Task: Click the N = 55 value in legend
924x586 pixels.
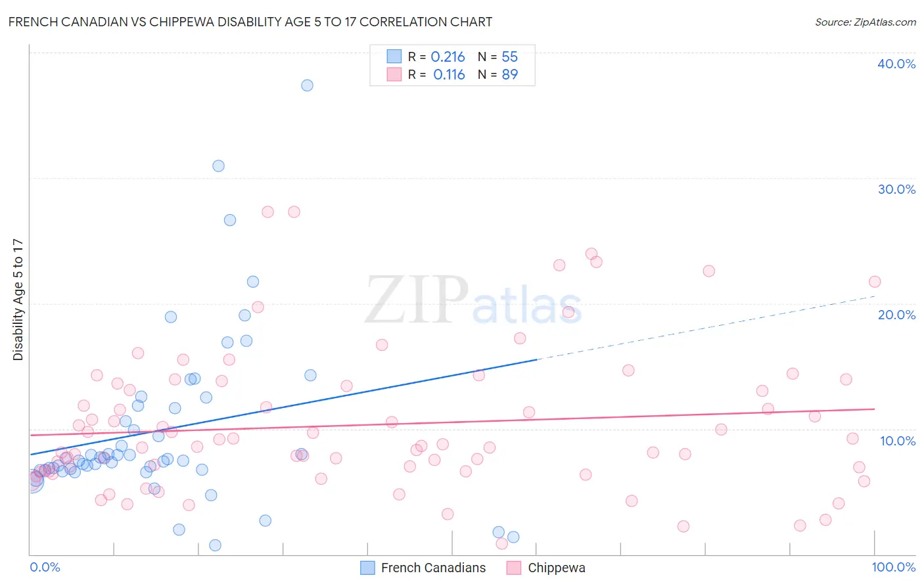Action: pyautogui.click(x=497, y=56)
